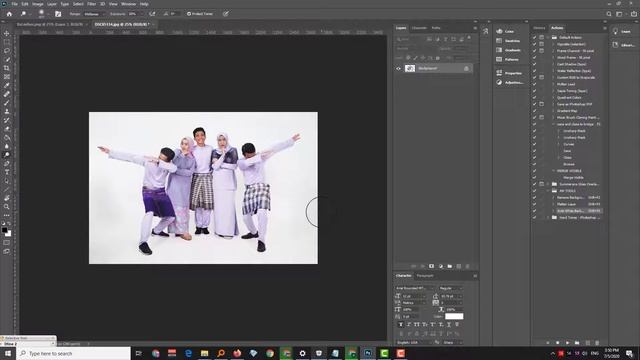Add new adjustment layer icon

click(x=440, y=266)
